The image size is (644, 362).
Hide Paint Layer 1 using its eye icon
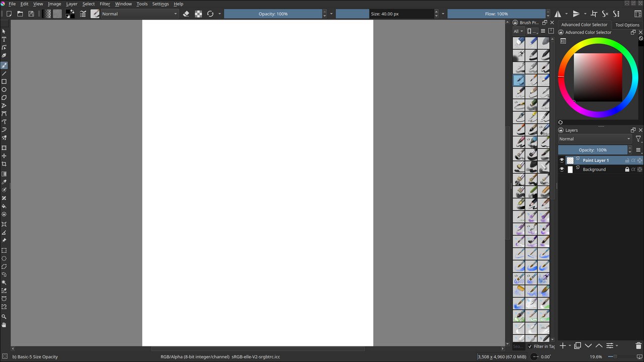click(x=562, y=160)
